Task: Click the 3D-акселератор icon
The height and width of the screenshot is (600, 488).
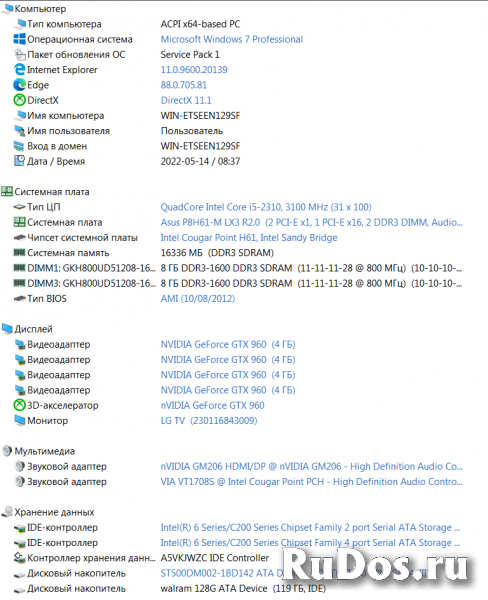Action: coord(20,405)
